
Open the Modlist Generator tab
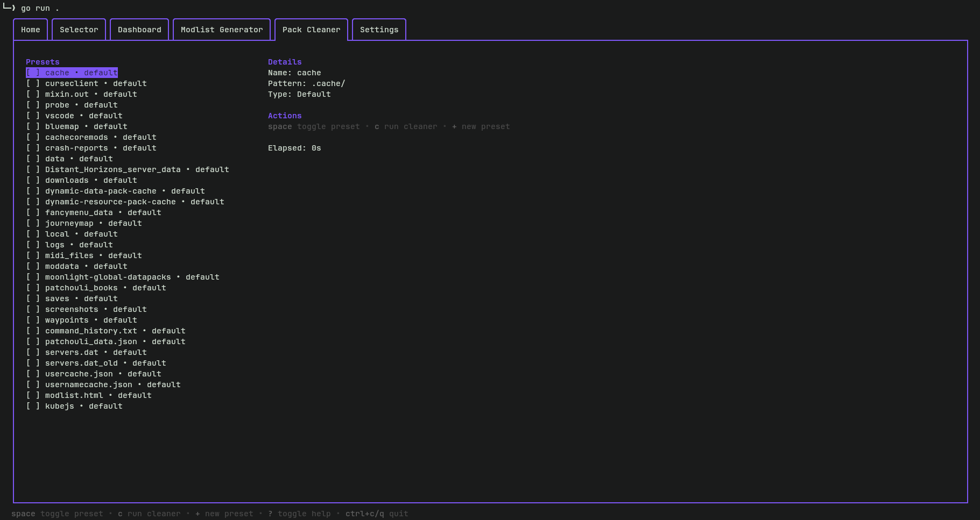(222, 30)
